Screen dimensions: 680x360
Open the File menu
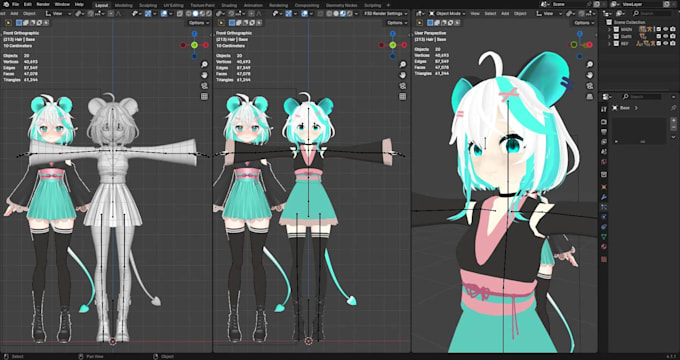(16, 4)
